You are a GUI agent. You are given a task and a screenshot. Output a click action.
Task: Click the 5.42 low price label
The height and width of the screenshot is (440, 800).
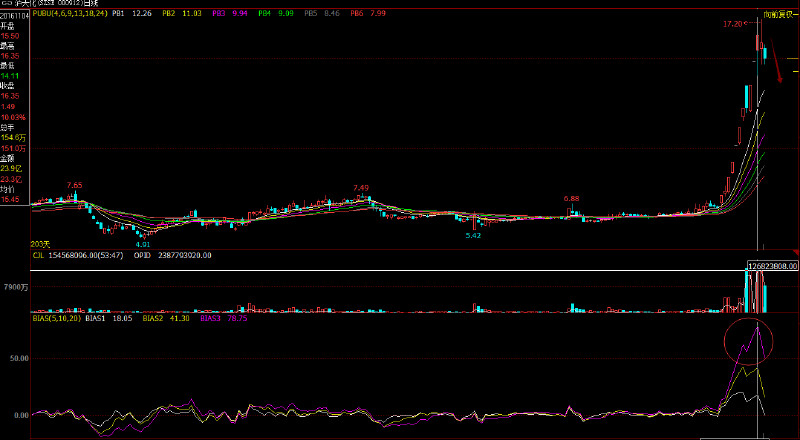pyautogui.click(x=473, y=235)
